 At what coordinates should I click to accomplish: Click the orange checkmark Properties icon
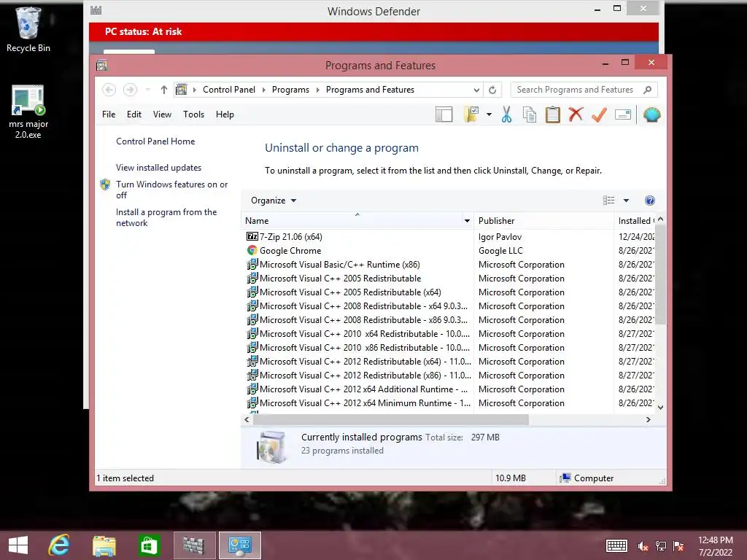click(x=599, y=114)
